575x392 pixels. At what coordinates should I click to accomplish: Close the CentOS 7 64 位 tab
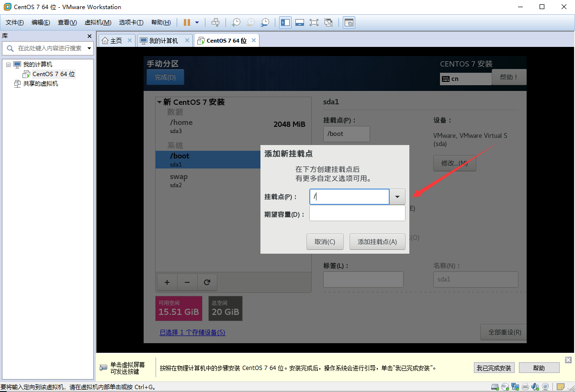point(254,40)
